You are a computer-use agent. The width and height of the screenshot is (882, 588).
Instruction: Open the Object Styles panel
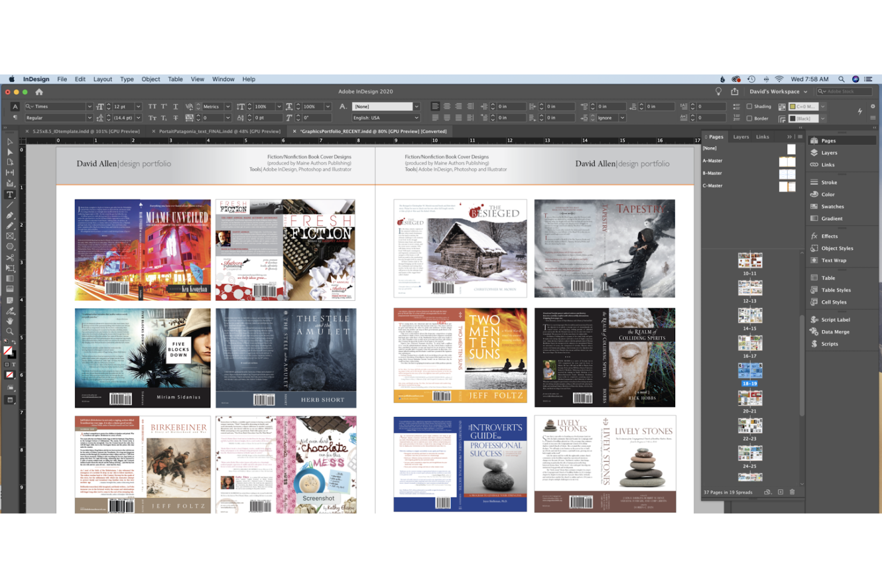click(x=837, y=248)
